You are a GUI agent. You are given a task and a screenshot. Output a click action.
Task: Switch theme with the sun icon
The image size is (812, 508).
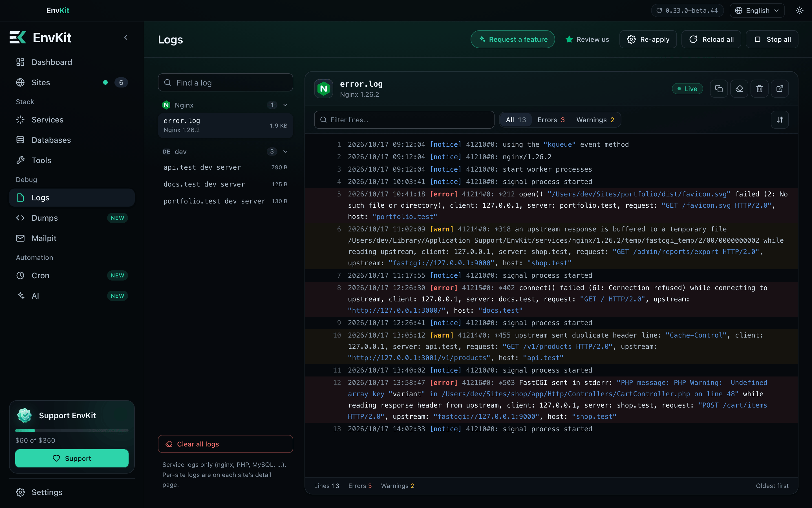(x=800, y=10)
